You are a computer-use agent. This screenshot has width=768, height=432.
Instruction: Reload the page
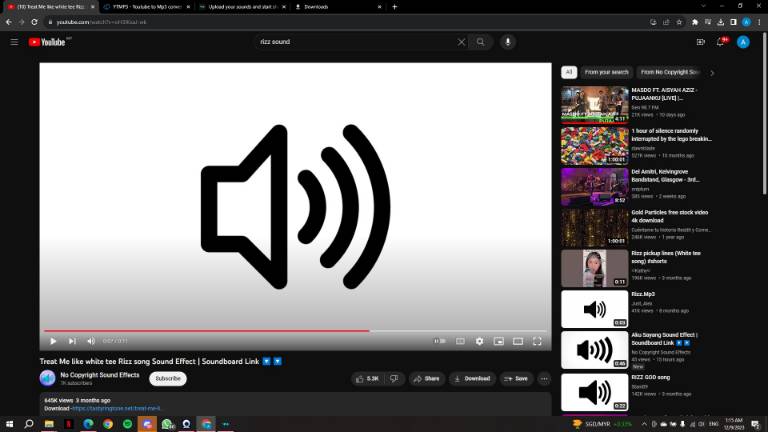[x=34, y=22]
